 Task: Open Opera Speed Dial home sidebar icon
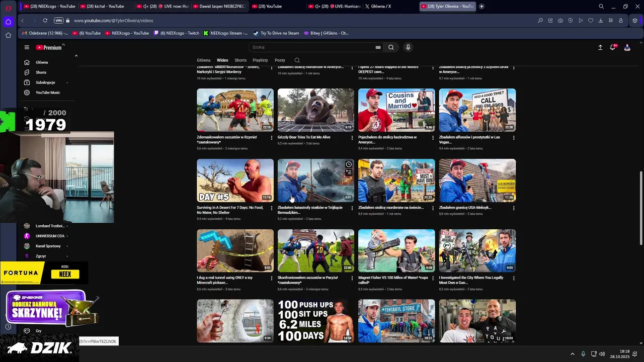coord(8,22)
